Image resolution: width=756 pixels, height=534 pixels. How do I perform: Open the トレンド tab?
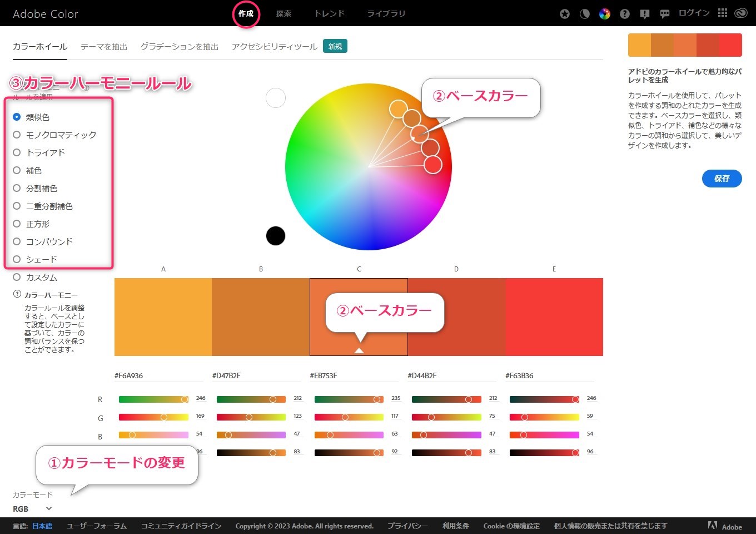pyautogui.click(x=329, y=13)
